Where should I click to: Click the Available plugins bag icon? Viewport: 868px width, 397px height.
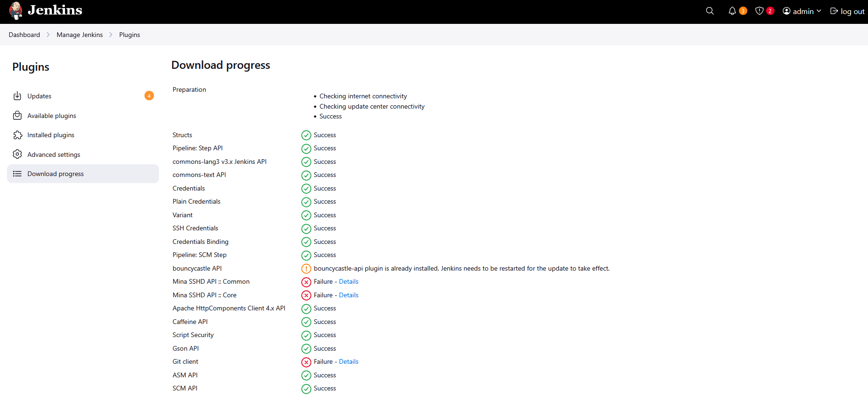coord(17,116)
